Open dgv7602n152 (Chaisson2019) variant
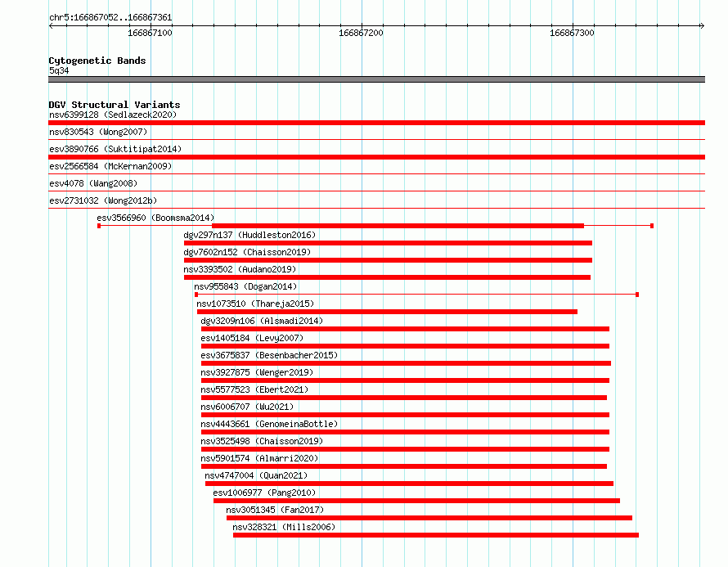This screenshot has width=728, height=567. [247, 252]
